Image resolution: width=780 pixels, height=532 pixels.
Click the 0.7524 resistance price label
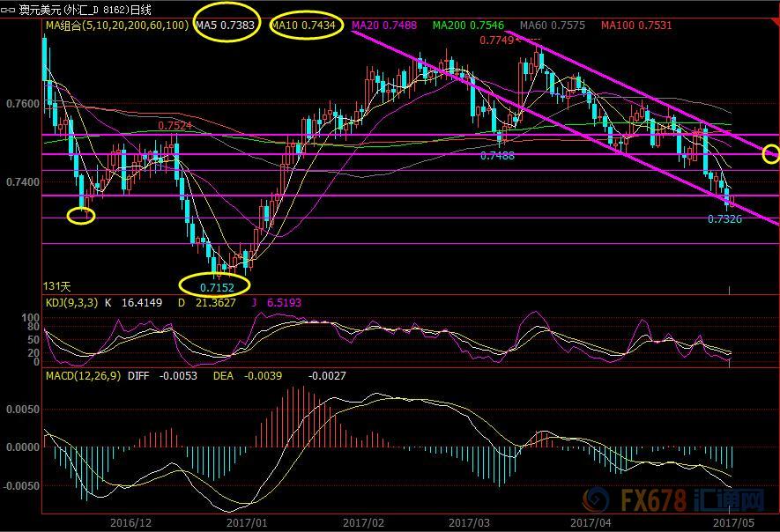175,126
